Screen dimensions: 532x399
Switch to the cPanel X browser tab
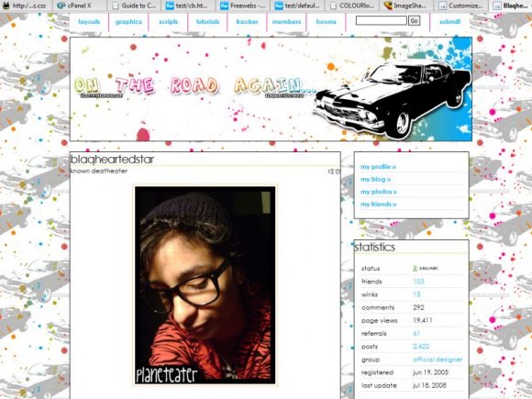(x=80, y=6)
